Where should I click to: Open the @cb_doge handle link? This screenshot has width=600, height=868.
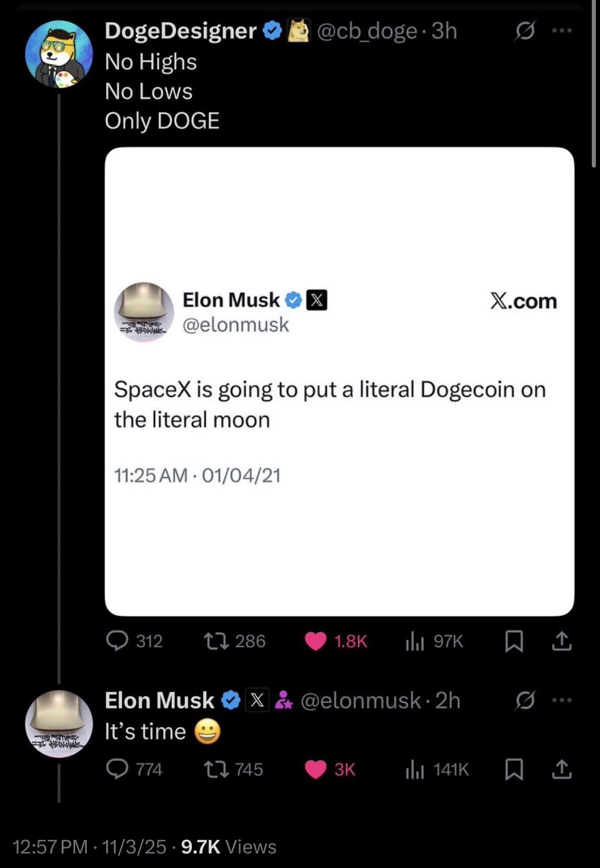(367, 31)
